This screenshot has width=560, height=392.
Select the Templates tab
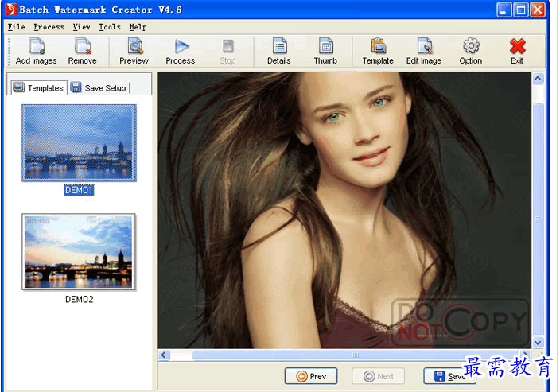(37, 87)
